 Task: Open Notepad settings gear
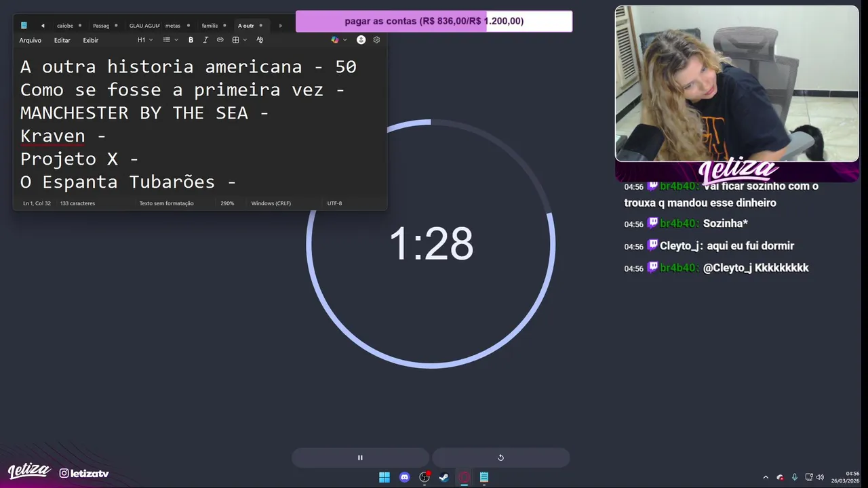[376, 40]
